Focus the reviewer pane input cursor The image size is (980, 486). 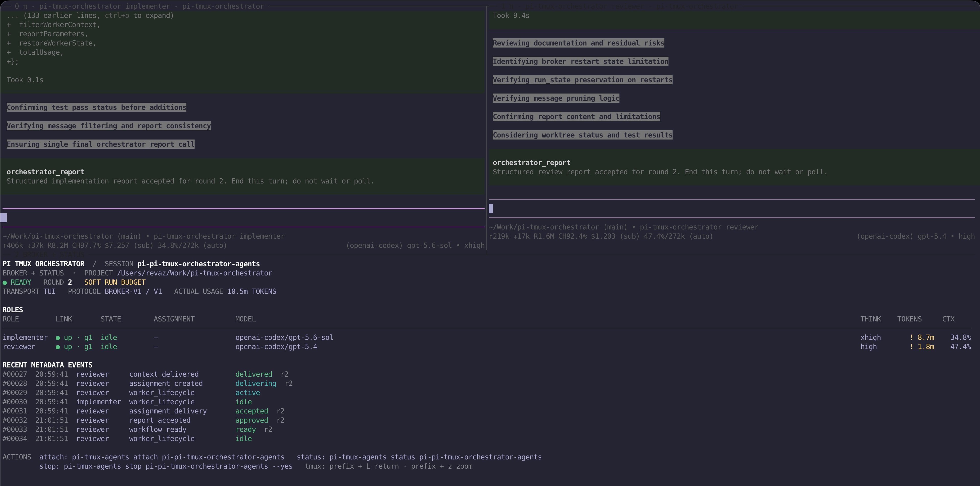tap(491, 209)
